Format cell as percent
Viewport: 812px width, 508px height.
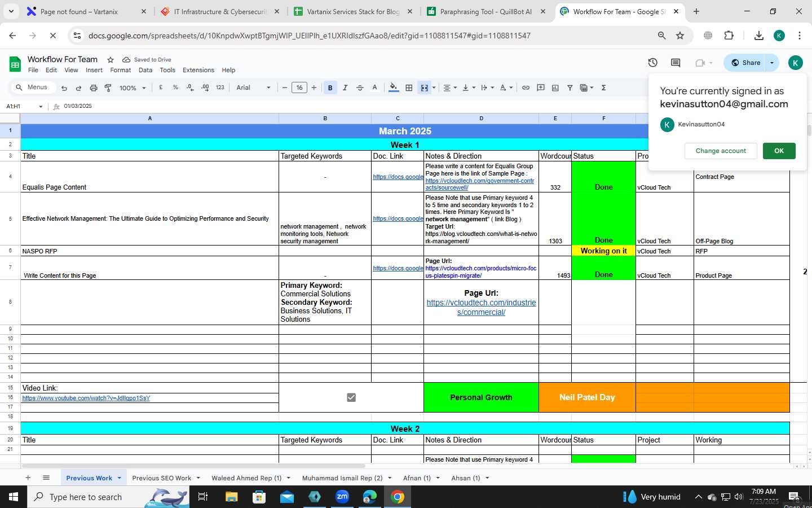[x=175, y=87]
